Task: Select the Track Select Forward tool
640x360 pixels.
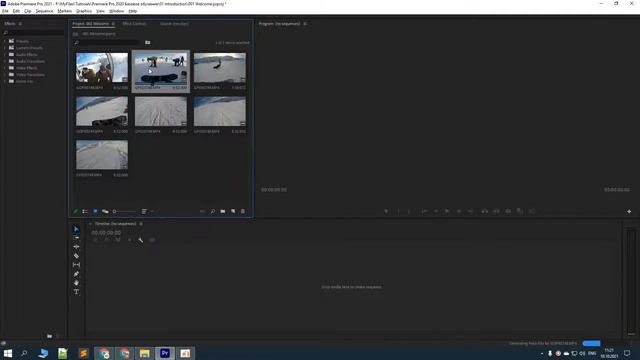Action: pyautogui.click(x=76, y=238)
